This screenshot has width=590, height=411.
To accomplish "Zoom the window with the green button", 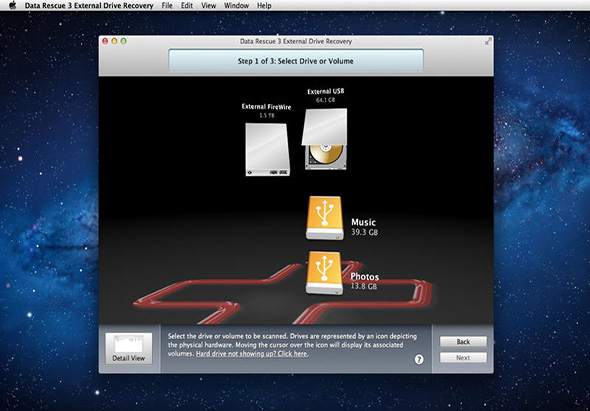I will (x=123, y=41).
